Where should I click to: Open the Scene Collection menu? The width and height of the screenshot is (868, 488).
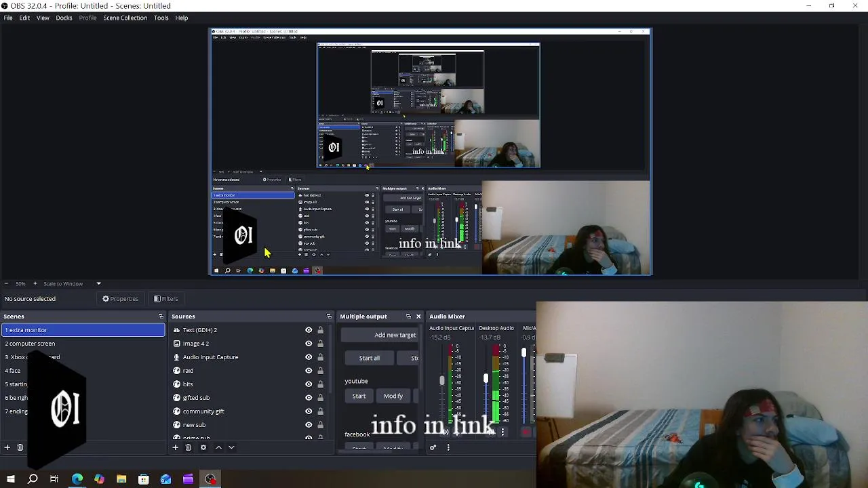(x=125, y=18)
